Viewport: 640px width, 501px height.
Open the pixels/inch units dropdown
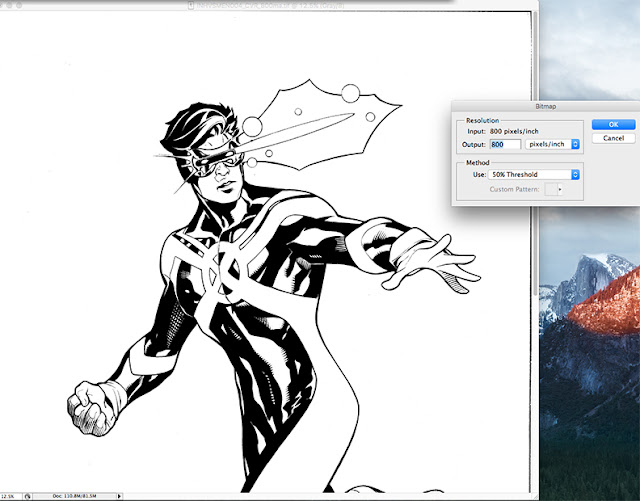click(552, 144)
